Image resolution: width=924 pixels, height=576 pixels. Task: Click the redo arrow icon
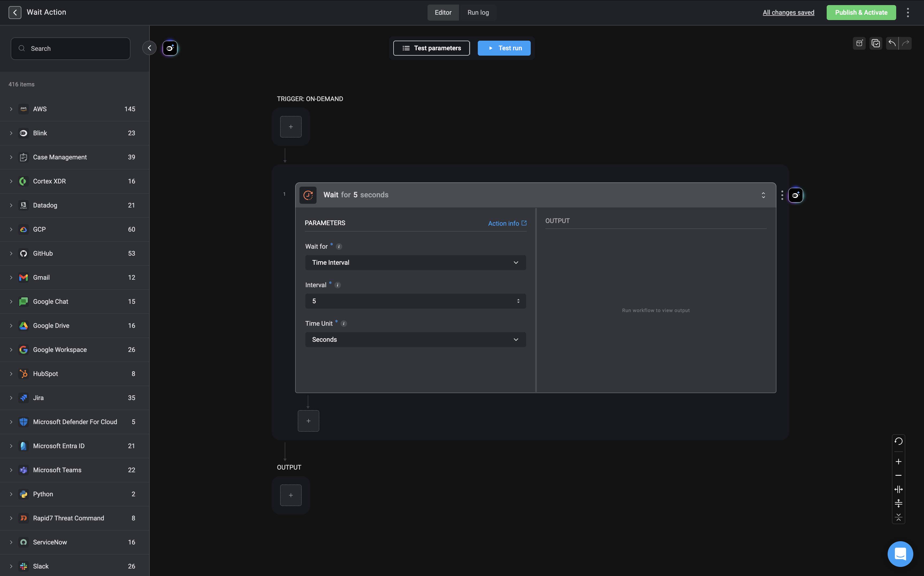906,43
